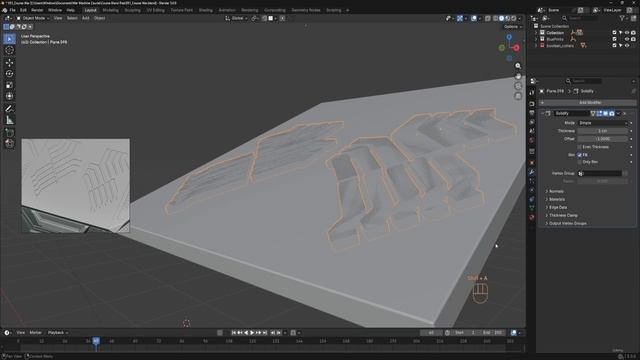Open the Edit menu

pos(23,10)
